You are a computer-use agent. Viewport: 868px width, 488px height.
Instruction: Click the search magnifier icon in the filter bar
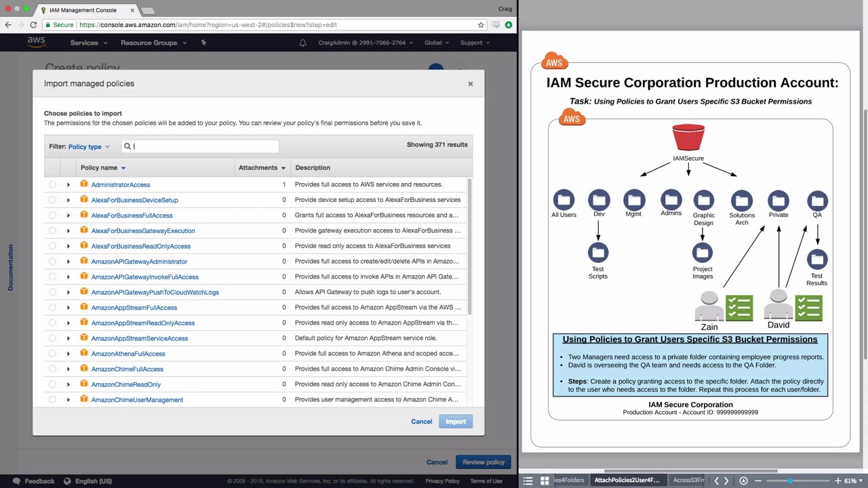pos(127,146)
